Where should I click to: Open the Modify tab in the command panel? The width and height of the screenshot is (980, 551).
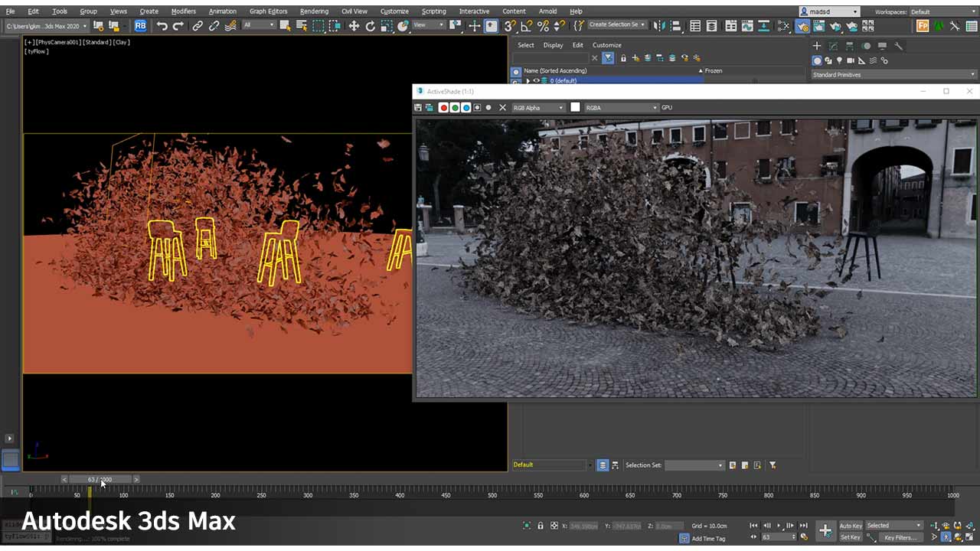[x=833, y=46]
